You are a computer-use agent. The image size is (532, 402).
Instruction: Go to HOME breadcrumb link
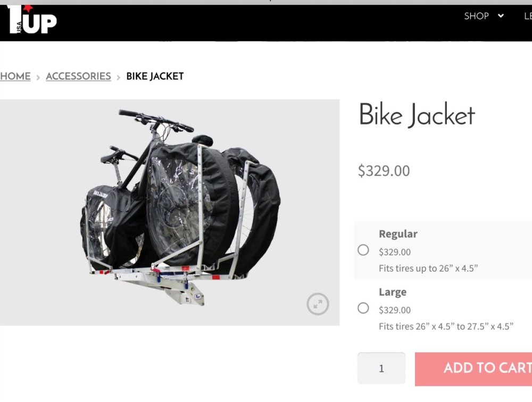point(15,76)
